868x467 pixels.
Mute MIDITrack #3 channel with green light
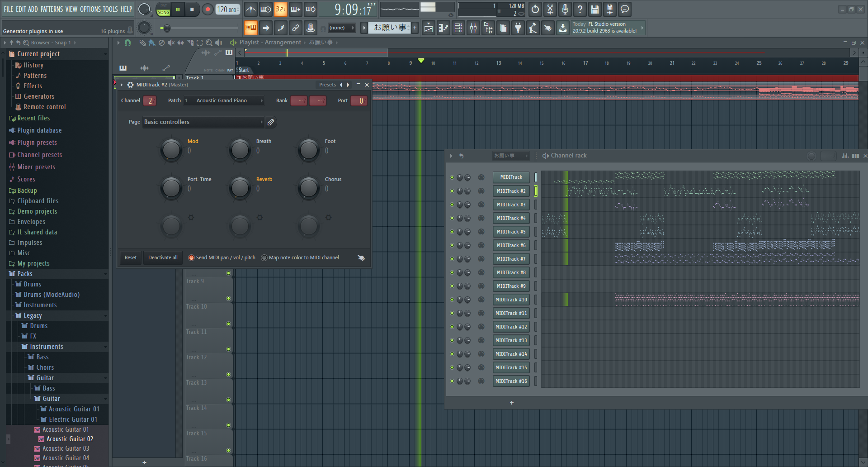pyautogui.click(x=452, y=205)
